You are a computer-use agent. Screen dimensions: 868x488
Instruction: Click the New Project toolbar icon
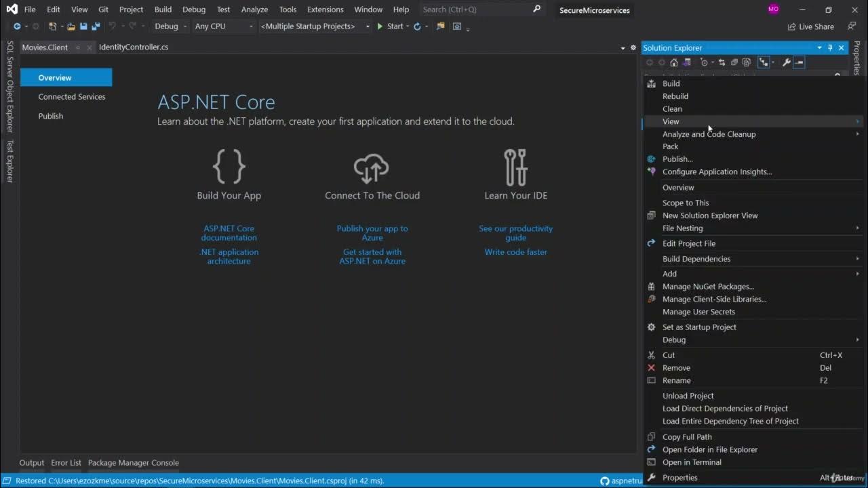(53, 26)
